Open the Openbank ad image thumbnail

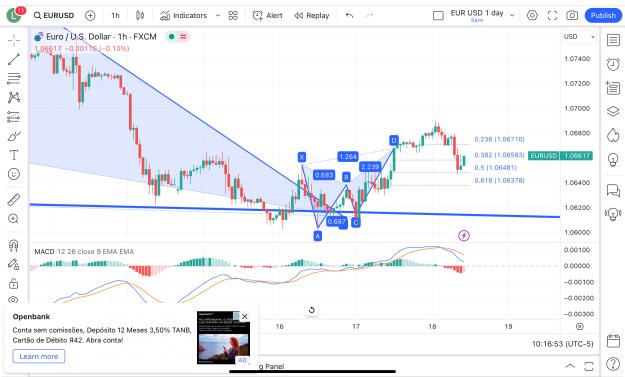coord(223,338)
